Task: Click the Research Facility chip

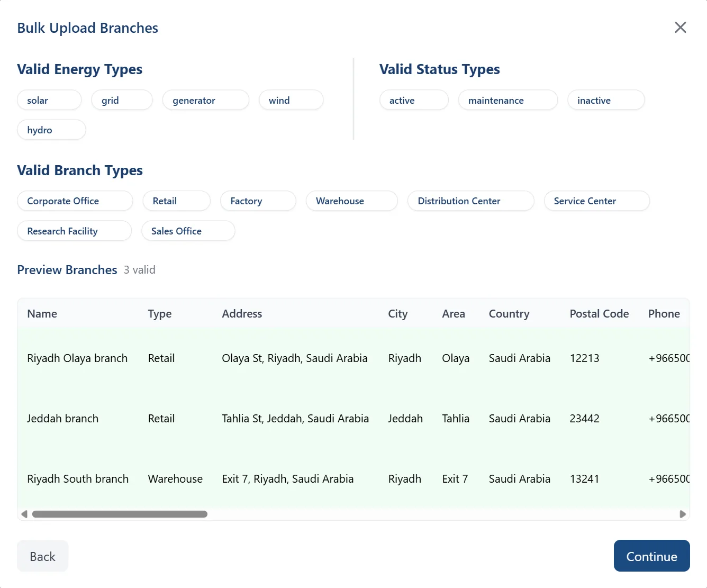Action: (74, 231)
